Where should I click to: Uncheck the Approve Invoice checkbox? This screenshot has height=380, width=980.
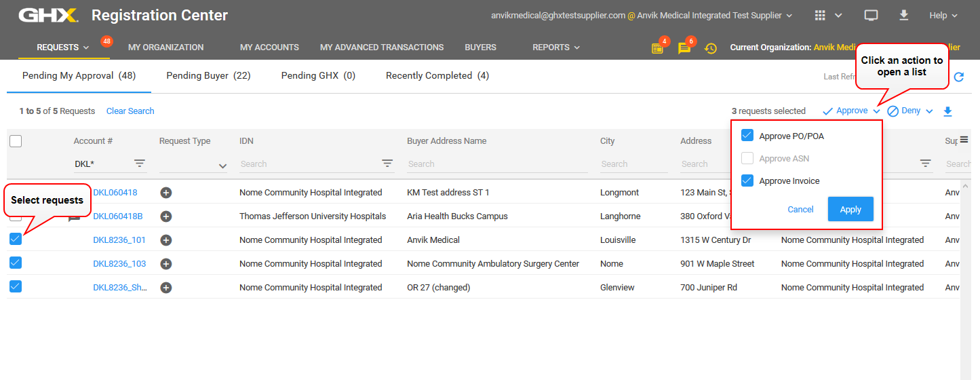tap(747, 180)
